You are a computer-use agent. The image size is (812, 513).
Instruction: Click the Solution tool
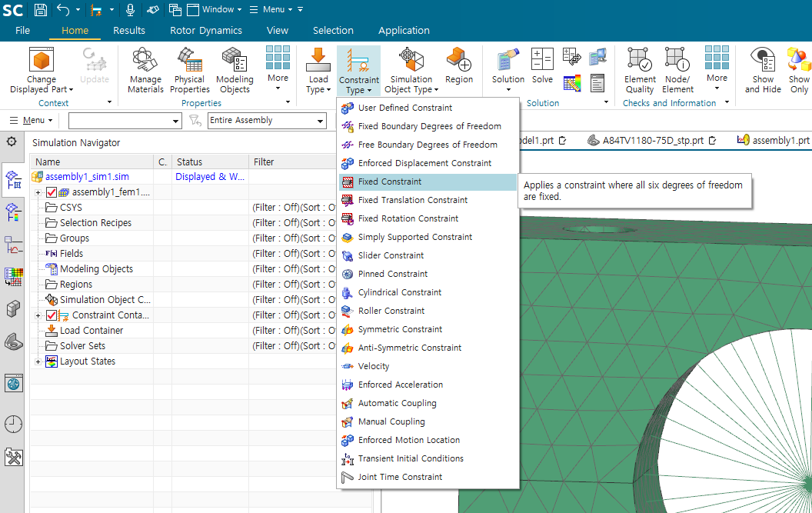[508, 71]
